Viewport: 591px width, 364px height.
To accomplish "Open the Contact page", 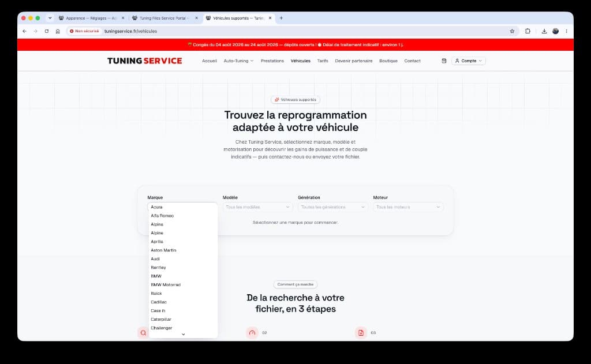I will [x=412, y=61].
